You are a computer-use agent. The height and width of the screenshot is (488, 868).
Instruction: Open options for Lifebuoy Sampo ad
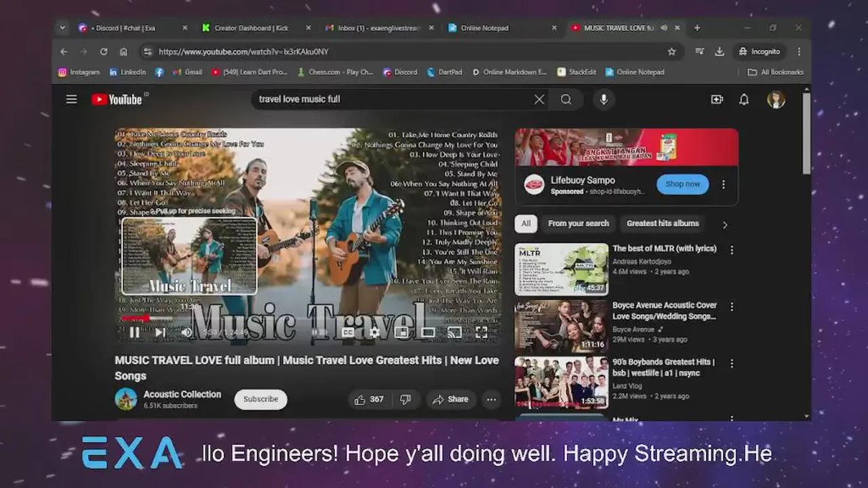(724, 184)
